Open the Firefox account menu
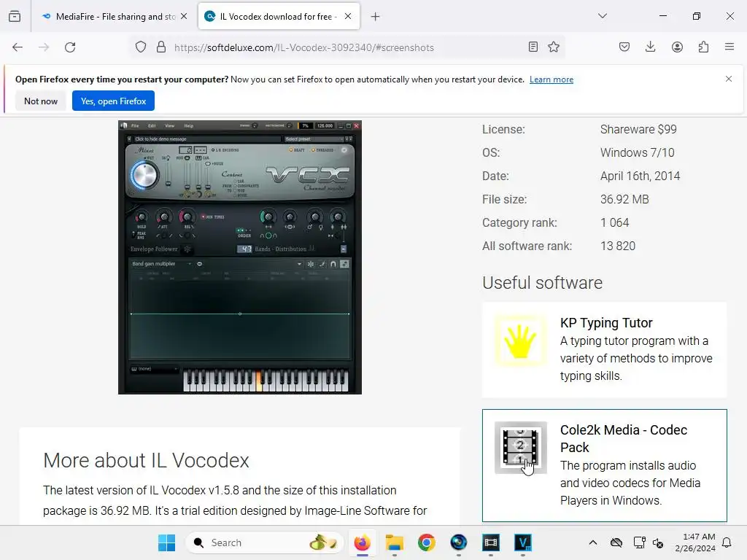Screen dimensions: 747x560 677,47
